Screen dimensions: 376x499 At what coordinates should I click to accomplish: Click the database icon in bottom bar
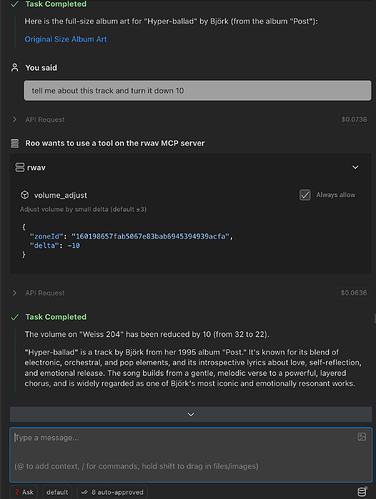362,492
